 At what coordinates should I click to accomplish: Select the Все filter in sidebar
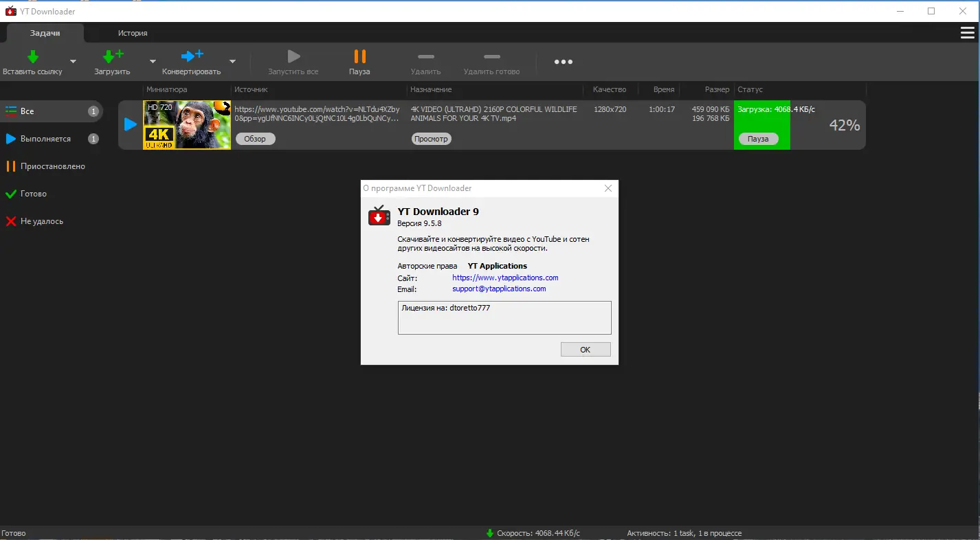(52, 111)
